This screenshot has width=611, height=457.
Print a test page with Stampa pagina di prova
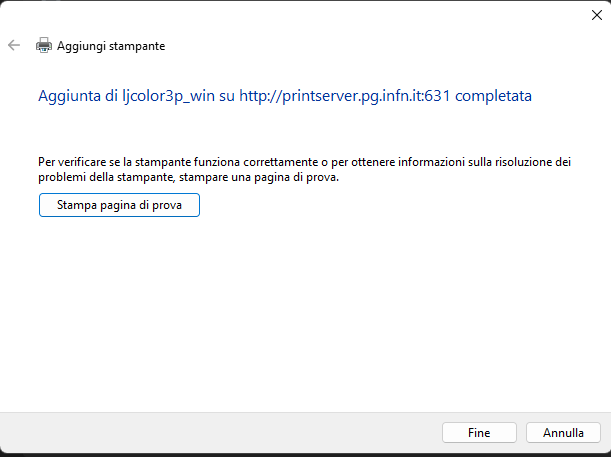click(119, 205)
